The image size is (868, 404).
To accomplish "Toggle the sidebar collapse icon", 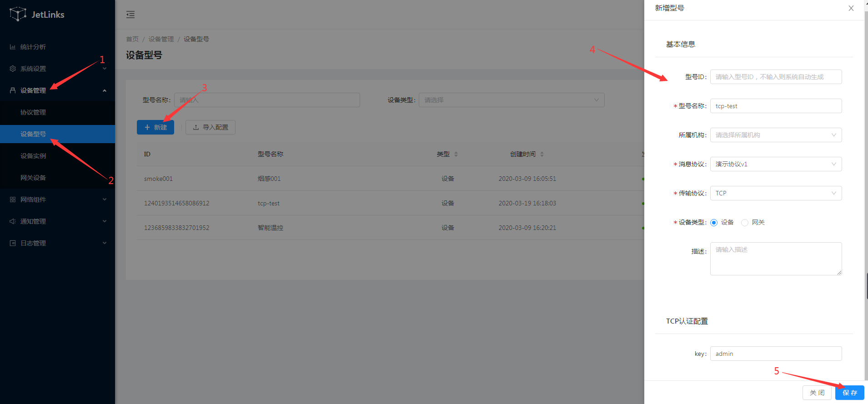I will tap(130, 15).
